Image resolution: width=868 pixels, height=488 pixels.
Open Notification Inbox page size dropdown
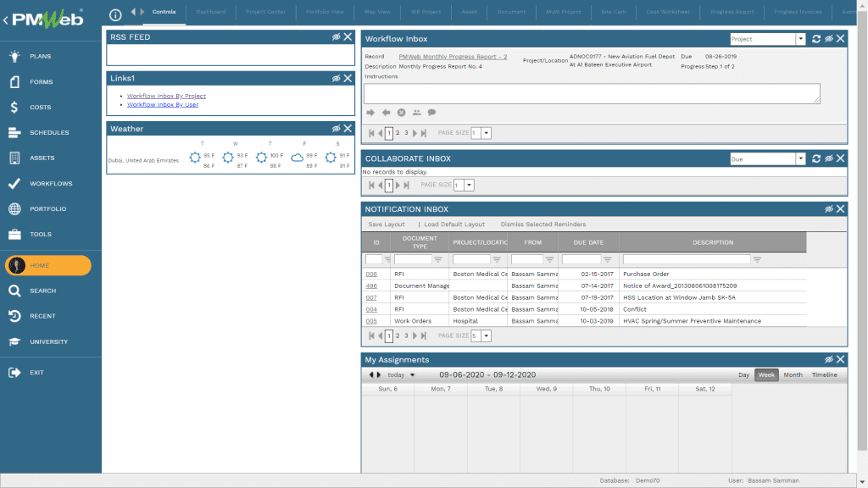click(x=486, y=335)
